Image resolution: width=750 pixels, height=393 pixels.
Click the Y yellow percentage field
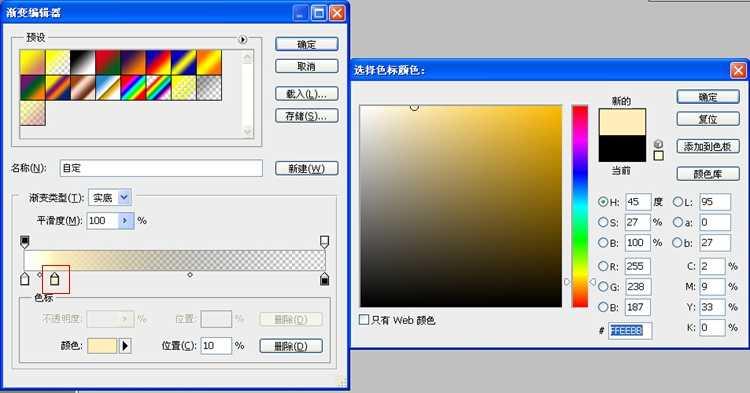click(712, 307)
